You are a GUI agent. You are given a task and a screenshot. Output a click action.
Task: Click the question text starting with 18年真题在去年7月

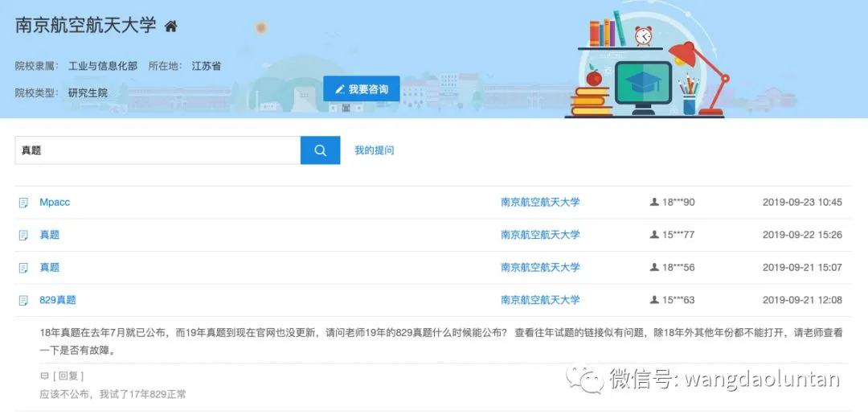tap(441, 342)
